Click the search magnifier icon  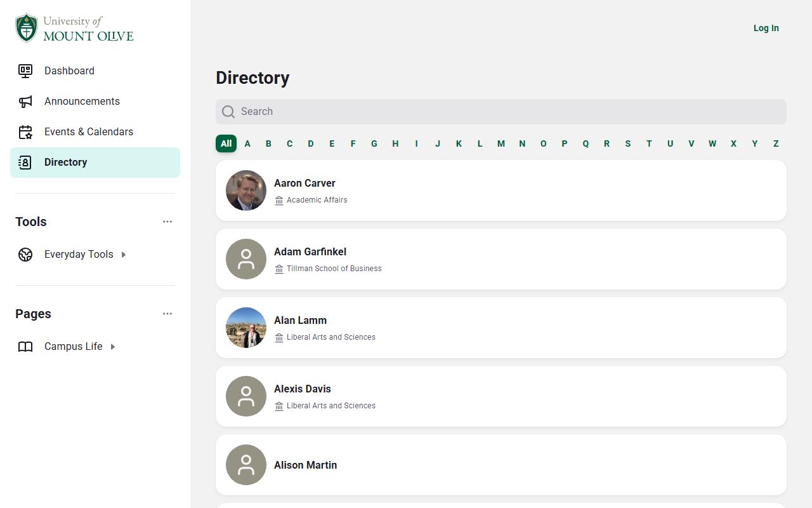[x=228, y=112]
